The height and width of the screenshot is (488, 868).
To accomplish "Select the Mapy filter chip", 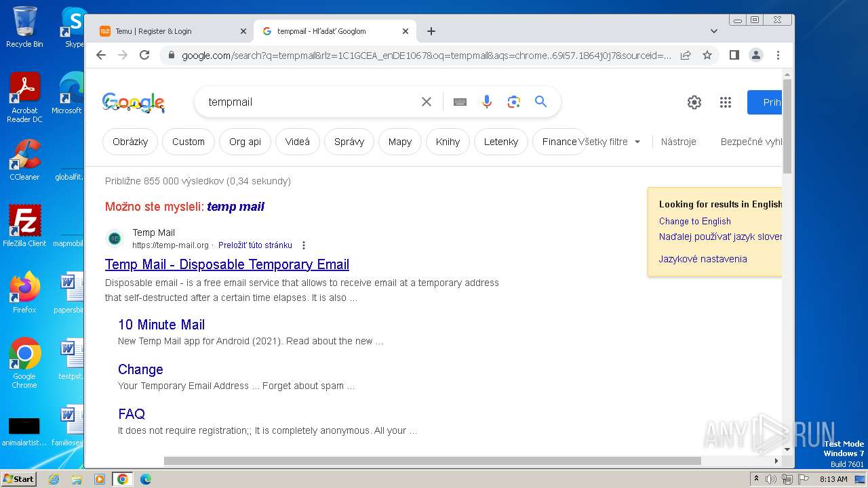I will (x=400, y=142).
